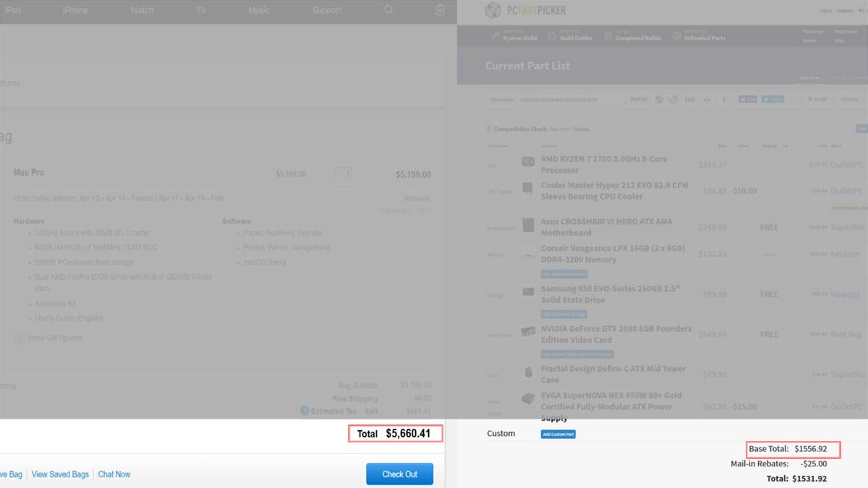Click the Apple search magnifier icon

point(389,10)
